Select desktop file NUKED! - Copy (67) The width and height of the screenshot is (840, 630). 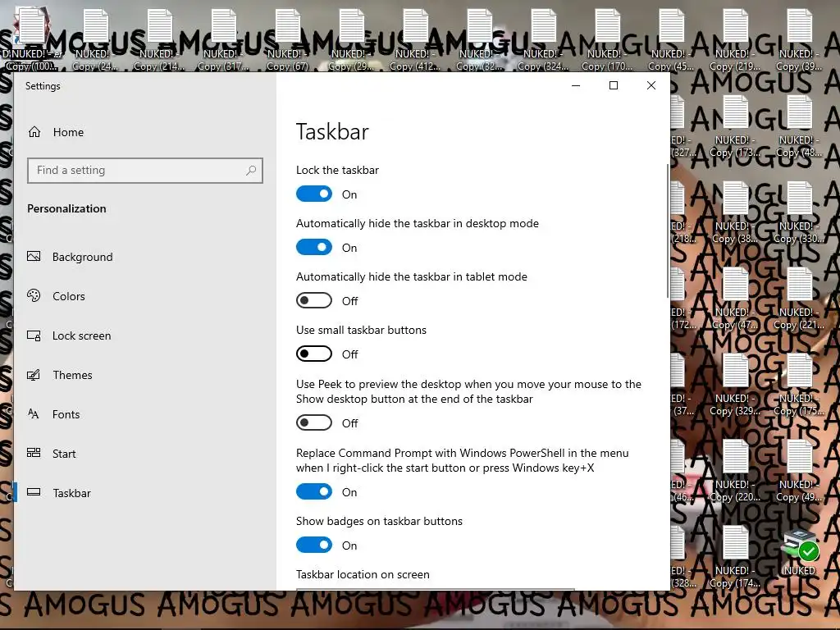tap(288, 39)
